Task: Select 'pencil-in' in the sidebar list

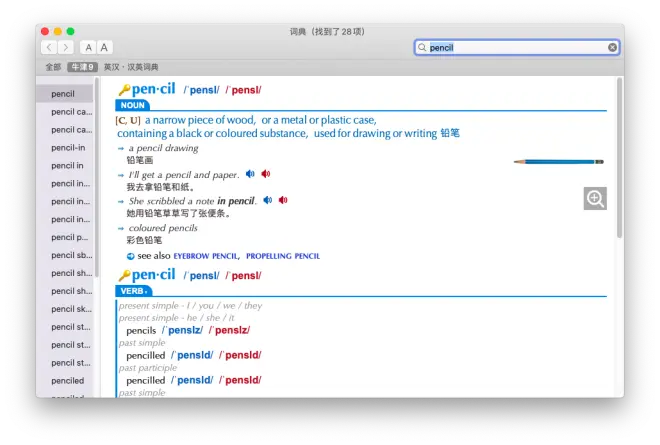Action: 65,148
